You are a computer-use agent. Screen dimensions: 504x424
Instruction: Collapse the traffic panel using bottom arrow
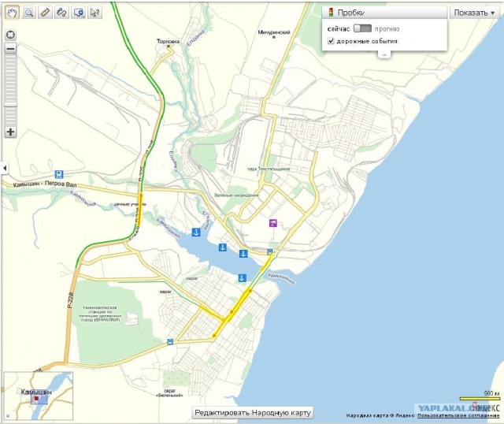(x=384, y=55)
